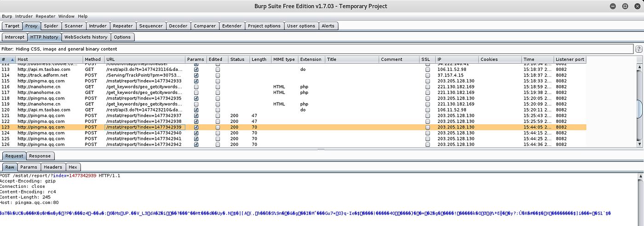Viewport: 644px width, 226px height.
Task: Sort by the Comment column header
Action: (399, 59)
